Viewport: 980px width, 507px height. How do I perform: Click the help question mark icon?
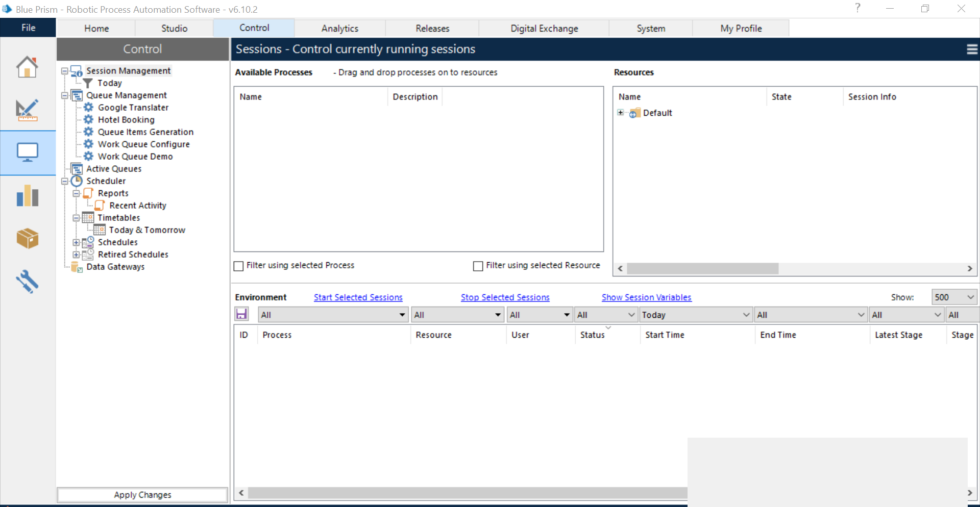857,8
